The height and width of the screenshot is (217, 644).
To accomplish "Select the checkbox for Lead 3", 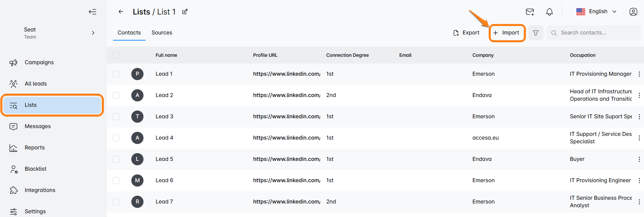I will click(116, 117).
